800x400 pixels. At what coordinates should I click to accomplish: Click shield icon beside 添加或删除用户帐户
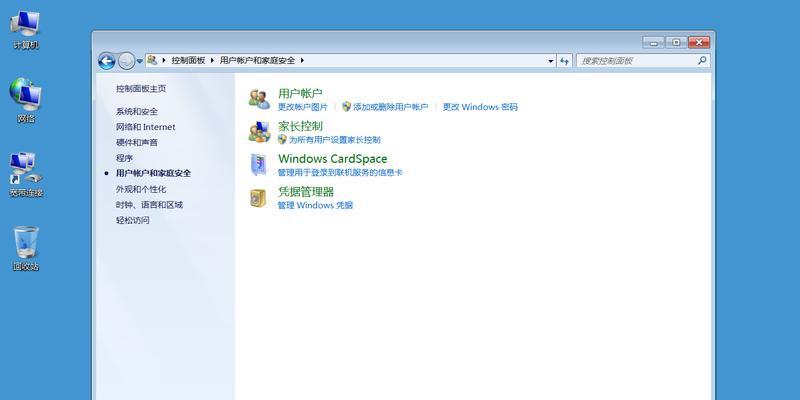346,107
